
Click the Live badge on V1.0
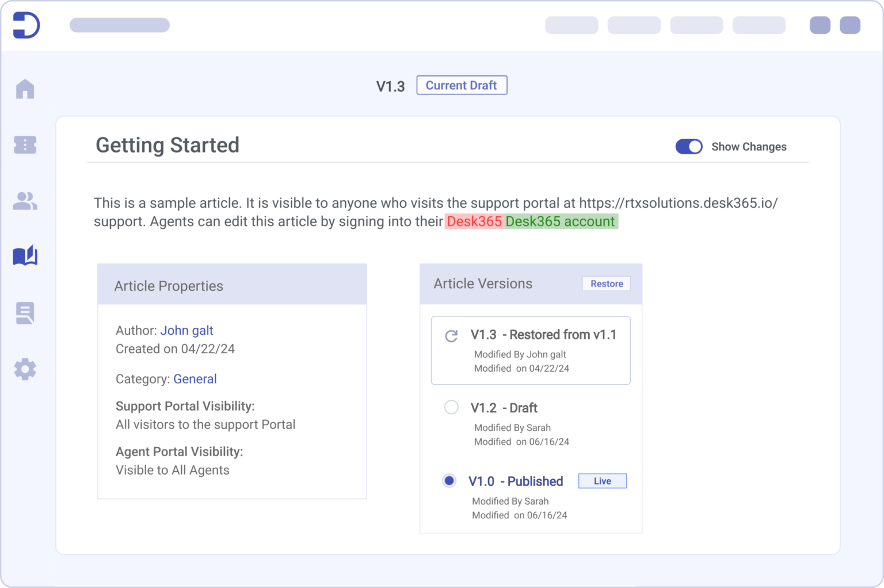602,481
